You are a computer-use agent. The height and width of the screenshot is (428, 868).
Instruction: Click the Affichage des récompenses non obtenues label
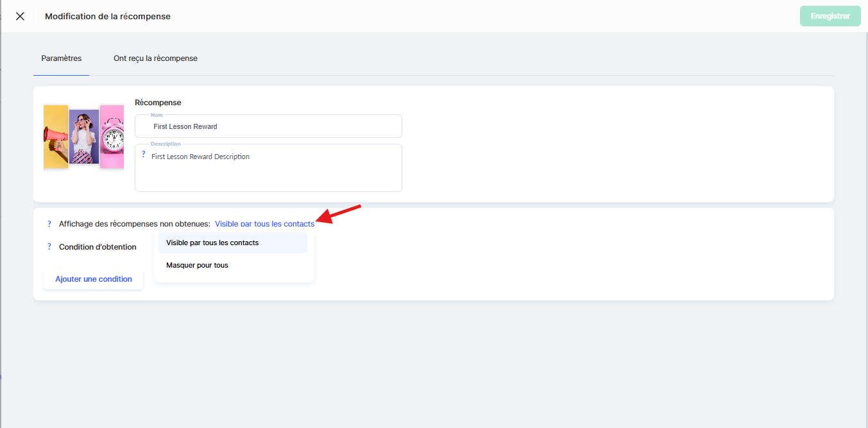coord(134,224)
